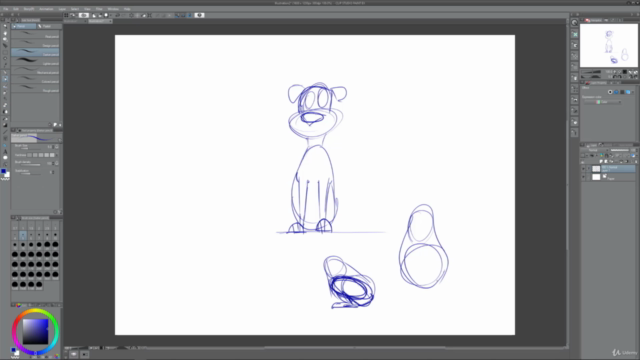Select the Auto select tool
The height and width of the screenshot is (360, 640).
[5, 58]
